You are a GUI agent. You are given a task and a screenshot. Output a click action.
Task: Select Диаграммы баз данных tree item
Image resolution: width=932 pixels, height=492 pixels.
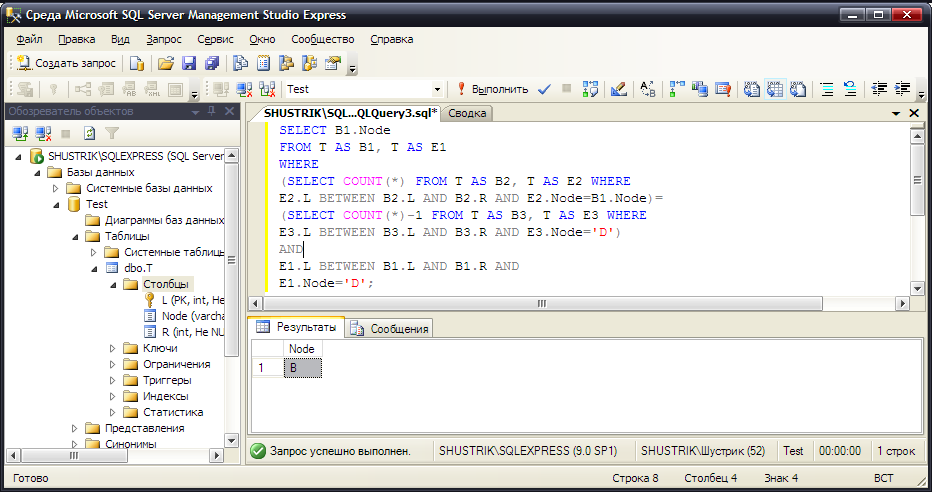(x=164, y=220)
